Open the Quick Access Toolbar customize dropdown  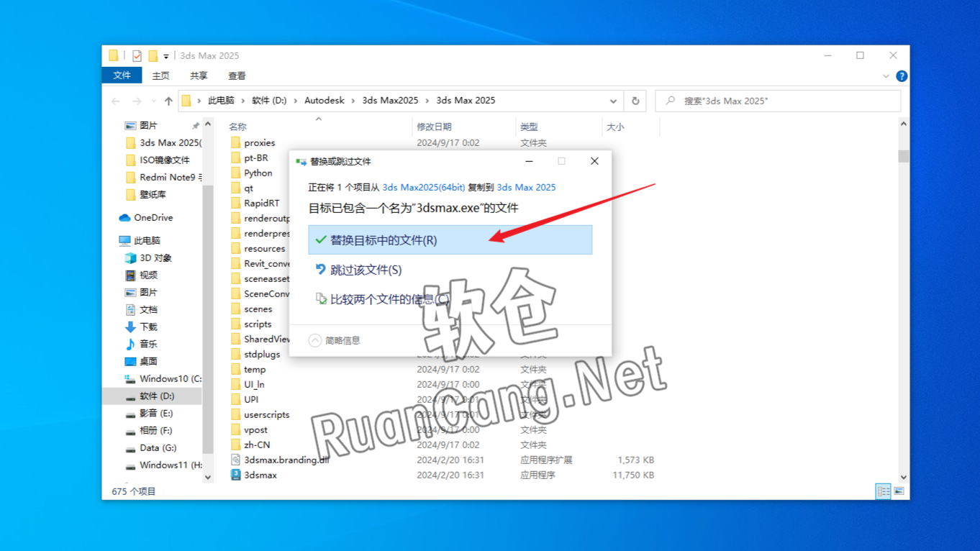[x=166, y=56]
